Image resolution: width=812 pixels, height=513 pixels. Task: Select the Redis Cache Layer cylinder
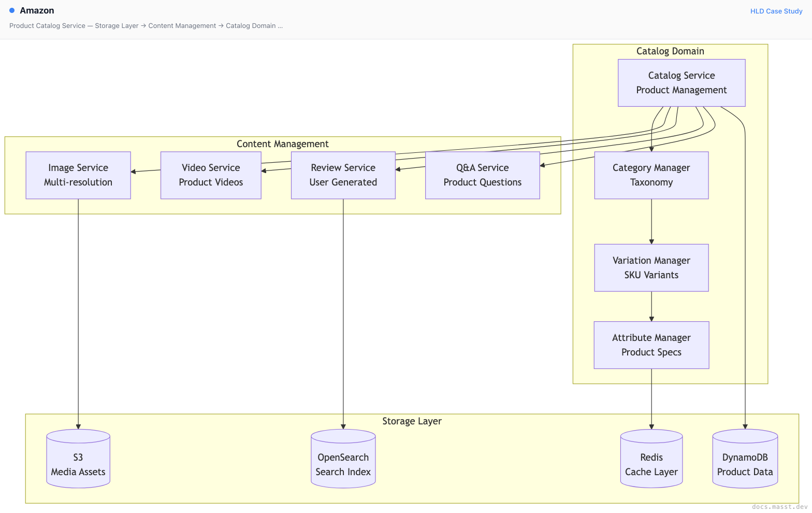point(651,459)
